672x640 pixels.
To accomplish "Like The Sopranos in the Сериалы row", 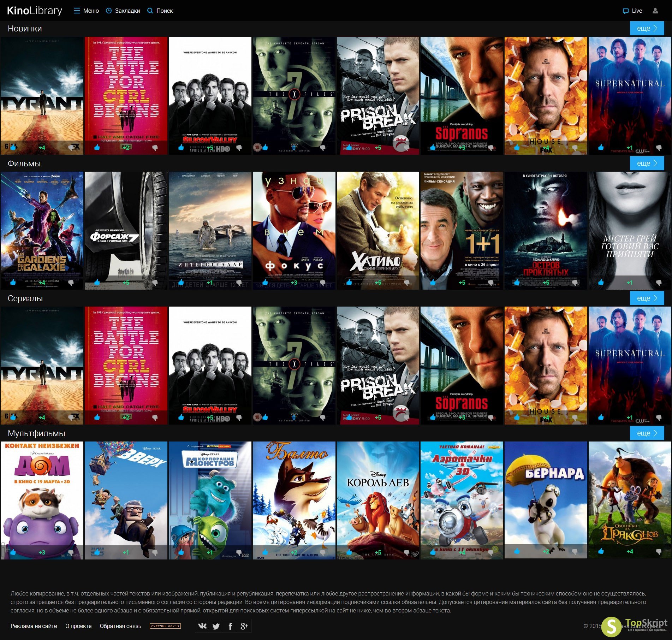I will click(x=433, y=417).
